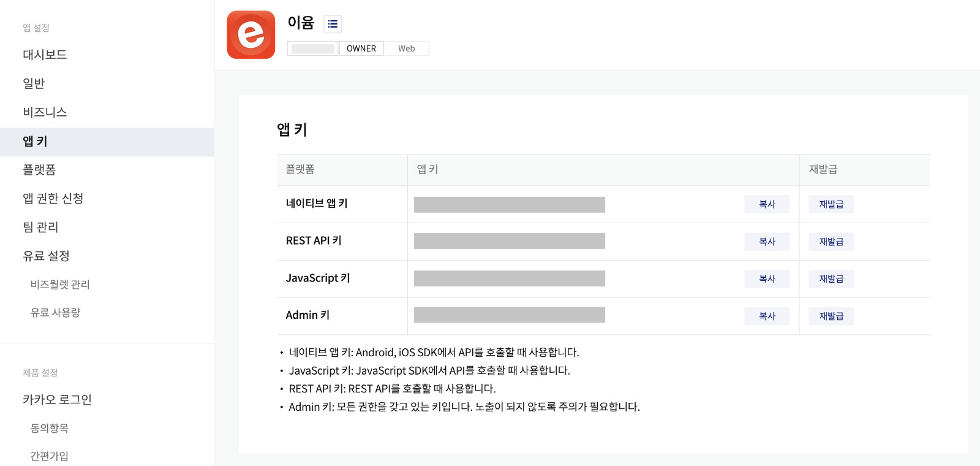Click the masked REST API 키 value
Image resolution: width=980 pixels, height=466 pixels.
pos(510,241)
